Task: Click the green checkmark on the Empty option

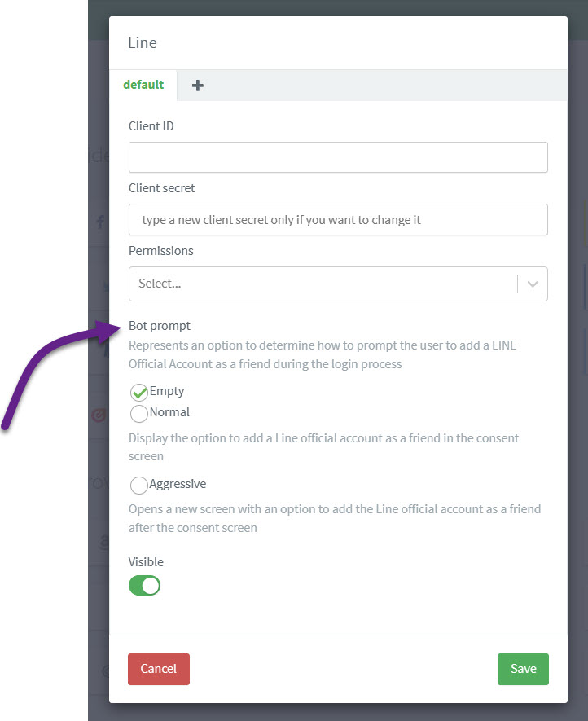Action: (138, 392)
